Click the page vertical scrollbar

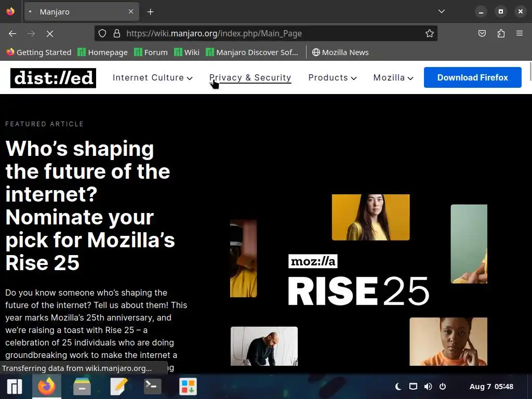coord(530,71)
